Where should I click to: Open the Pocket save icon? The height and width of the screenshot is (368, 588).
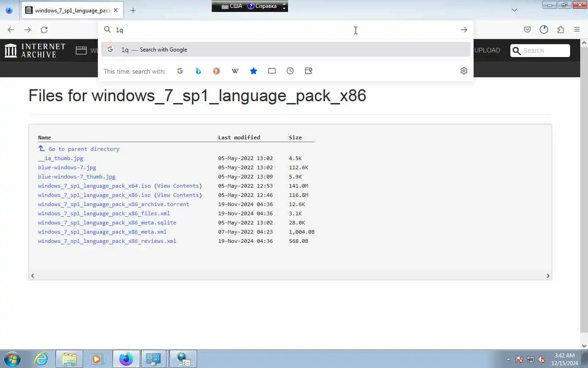click(527, 30)
